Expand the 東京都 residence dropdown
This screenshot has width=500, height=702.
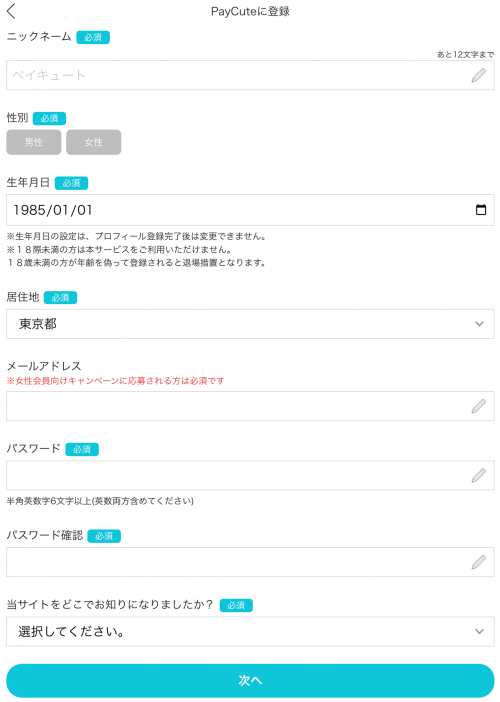[250, 324]
